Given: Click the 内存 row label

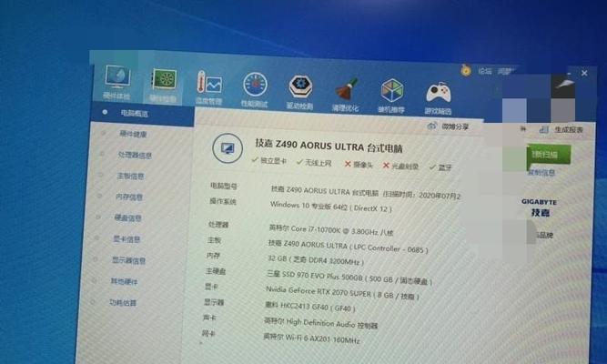Looking at the screenshot, I should point(213,256).
